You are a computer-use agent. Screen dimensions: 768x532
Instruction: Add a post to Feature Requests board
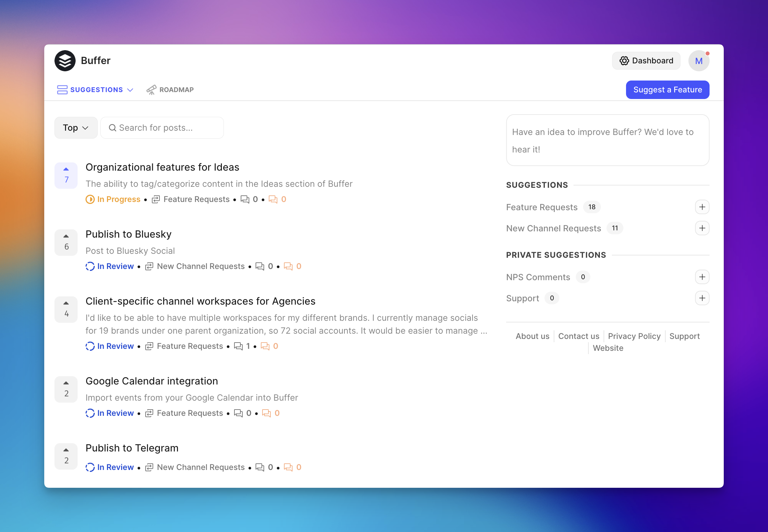(702, 207)
